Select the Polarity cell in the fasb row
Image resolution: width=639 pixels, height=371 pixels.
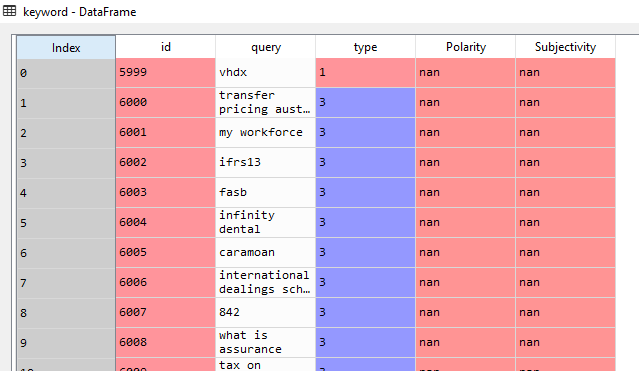(465, 192)
